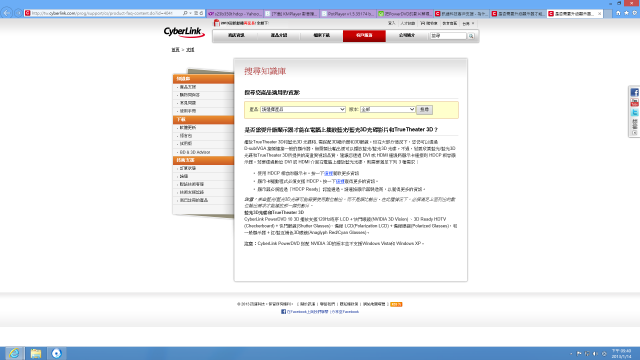The width and height of the screenshot is (640, 360).
Task: Click the blue link in first HDCP bullet
Action: (x=329, y=173)
